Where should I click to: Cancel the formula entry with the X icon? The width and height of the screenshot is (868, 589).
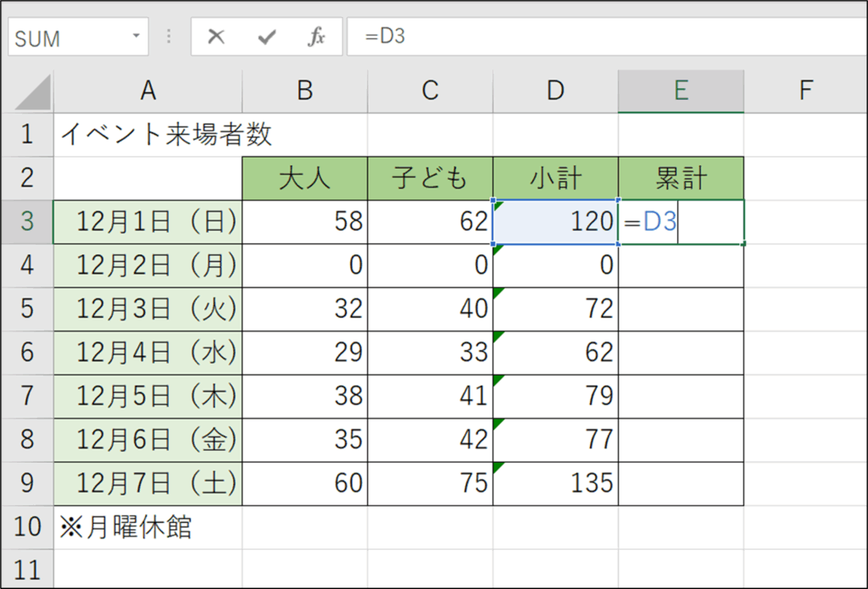coord(216,36)
